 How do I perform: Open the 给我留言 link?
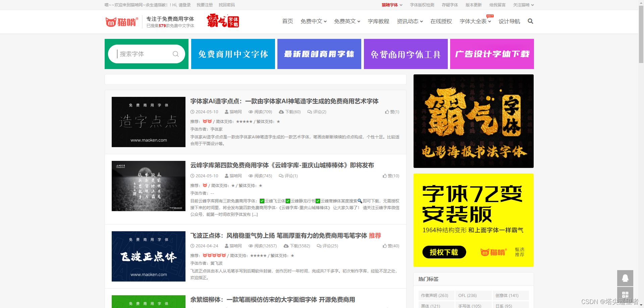click(x=497, y=5)
